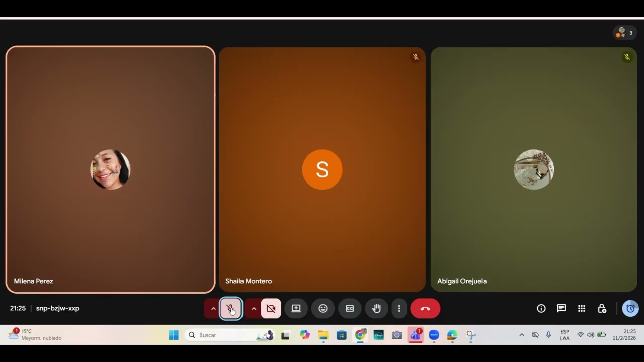Click the Milena Perez name label
This screenshot has height=362, width=644.
tap(33, 281)
